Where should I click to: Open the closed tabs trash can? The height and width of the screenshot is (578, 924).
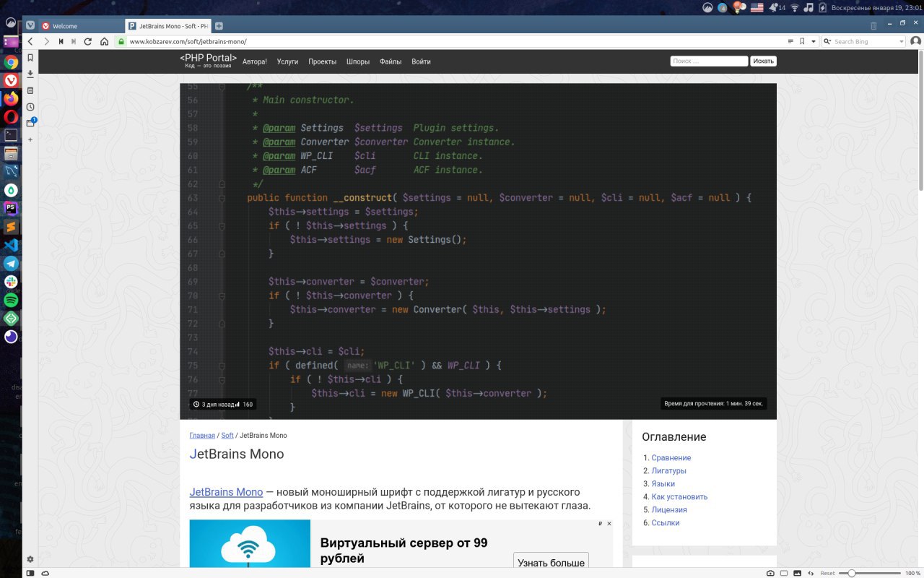pyautogui.click(x=873, y=26)
